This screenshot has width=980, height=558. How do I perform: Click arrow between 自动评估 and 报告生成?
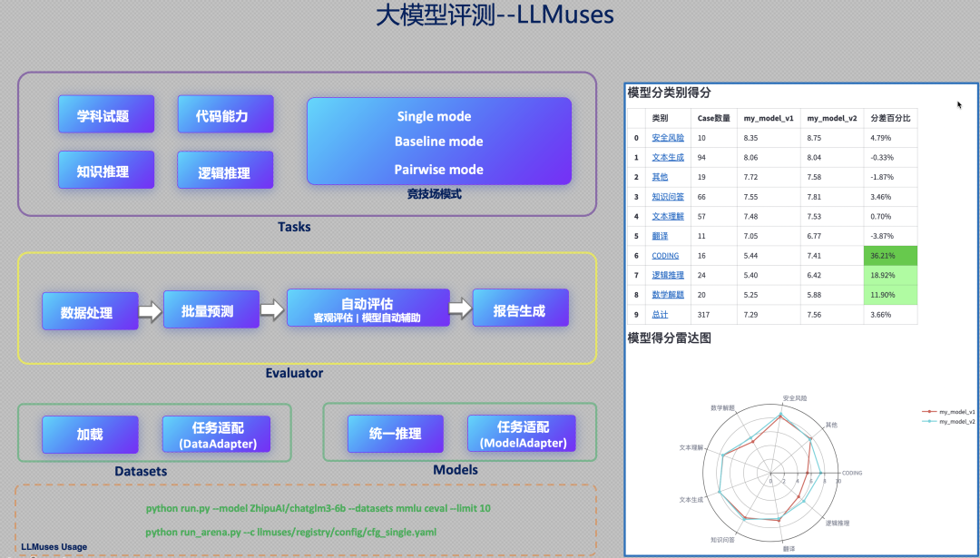tap(461, 308)
